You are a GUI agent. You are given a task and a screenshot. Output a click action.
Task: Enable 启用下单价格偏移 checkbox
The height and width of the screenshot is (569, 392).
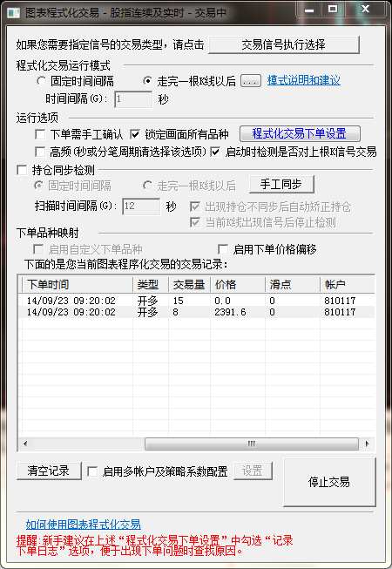pos(223,249)
